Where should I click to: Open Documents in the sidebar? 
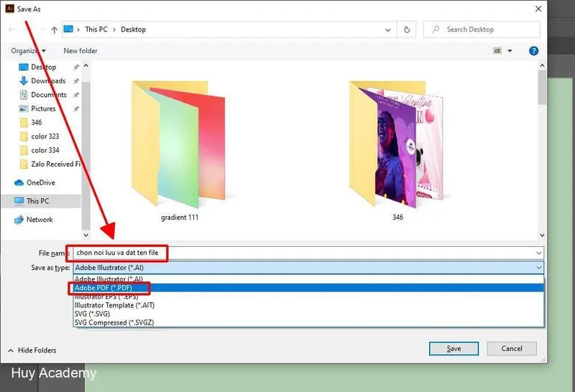coord(49,95)
